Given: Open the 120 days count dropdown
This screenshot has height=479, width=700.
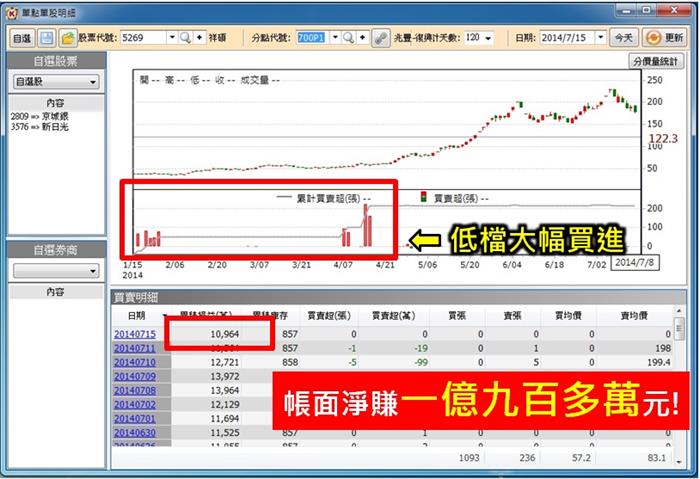Looking at the screenshot, I should coord(488,38).
